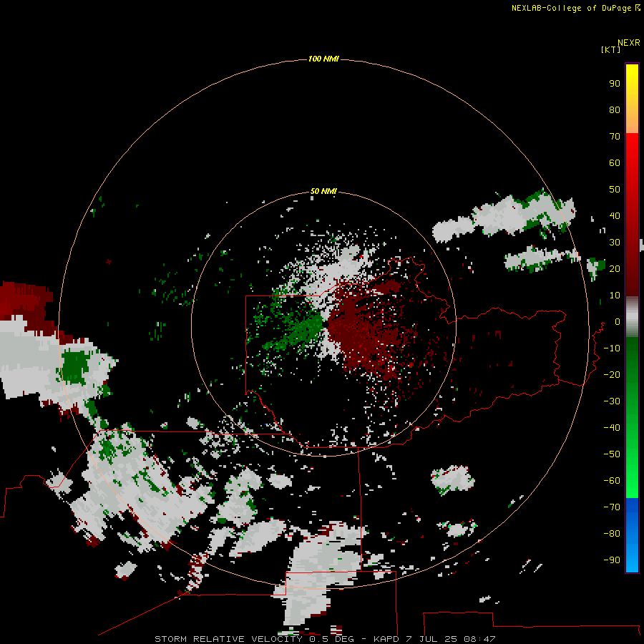Image resolution: width=644 pixels, height=644 pixels.
Task: Click the -90 value on the velocity scale
Action: 612,560
